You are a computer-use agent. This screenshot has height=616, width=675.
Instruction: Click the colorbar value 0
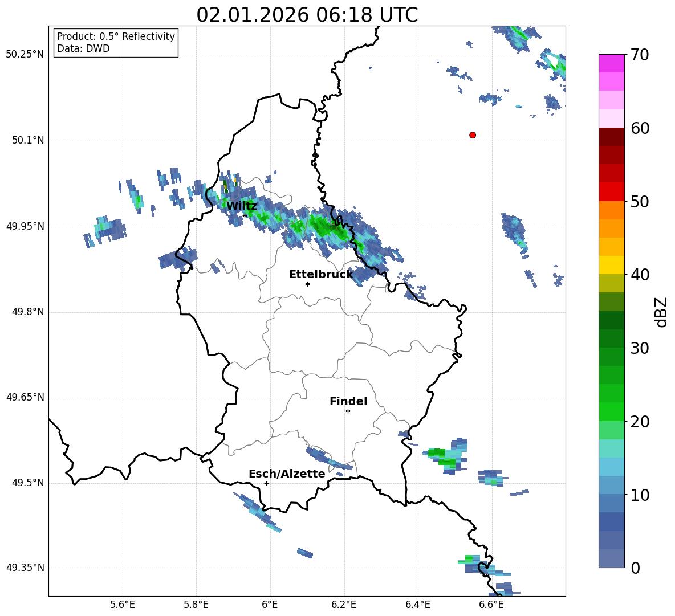(x=635, y=568)
